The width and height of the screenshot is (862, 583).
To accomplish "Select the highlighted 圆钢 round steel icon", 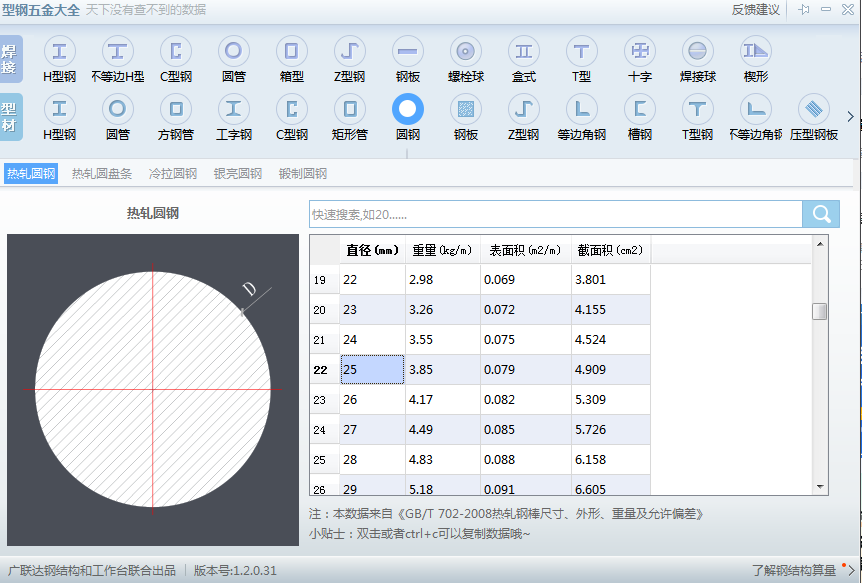I will tap(408, 109).
